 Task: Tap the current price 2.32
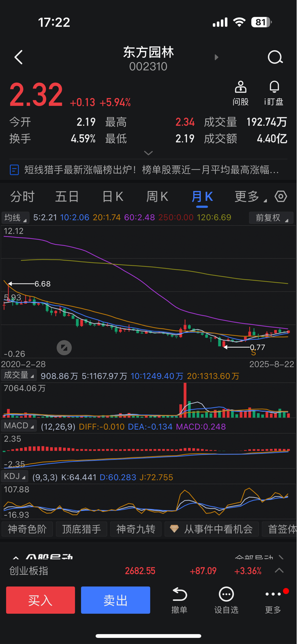tap(36, 95)
